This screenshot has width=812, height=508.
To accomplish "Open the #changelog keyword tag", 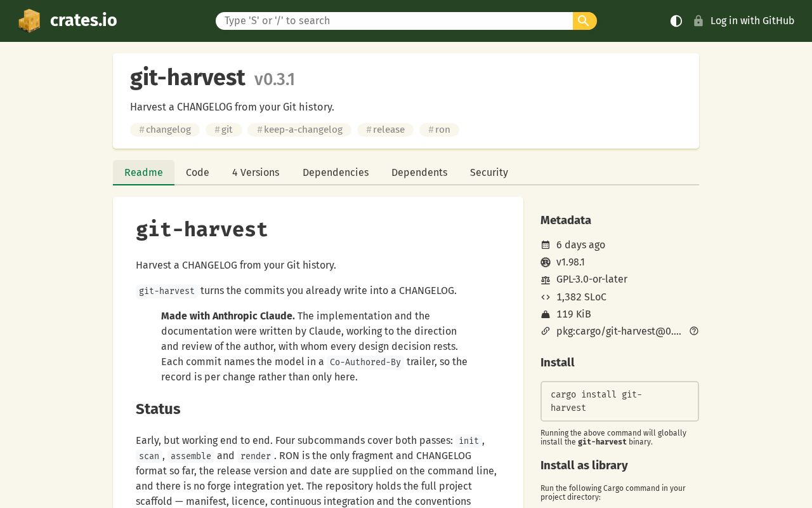I will click(x=165, y=130).
